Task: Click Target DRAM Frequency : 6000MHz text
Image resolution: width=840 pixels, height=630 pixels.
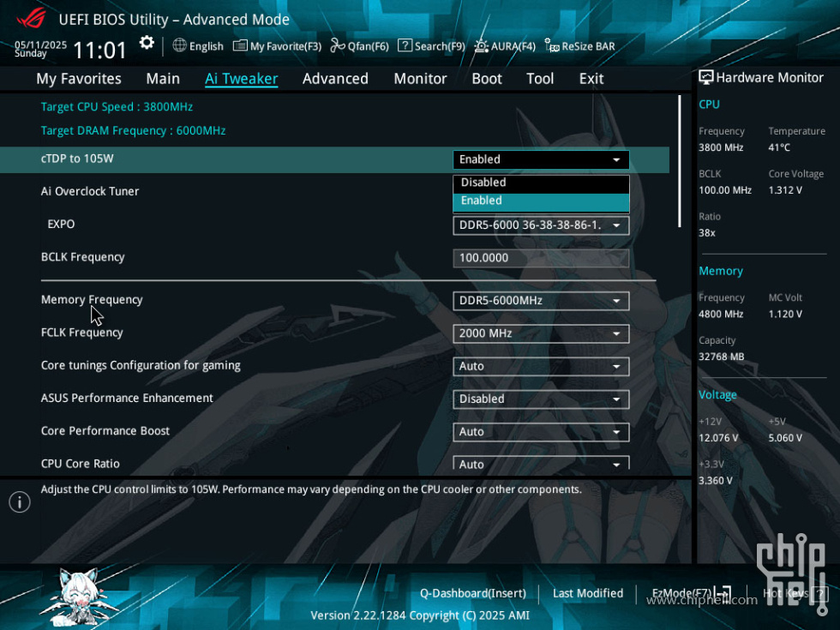Action: pyautogui.click(x=134, y=130)
